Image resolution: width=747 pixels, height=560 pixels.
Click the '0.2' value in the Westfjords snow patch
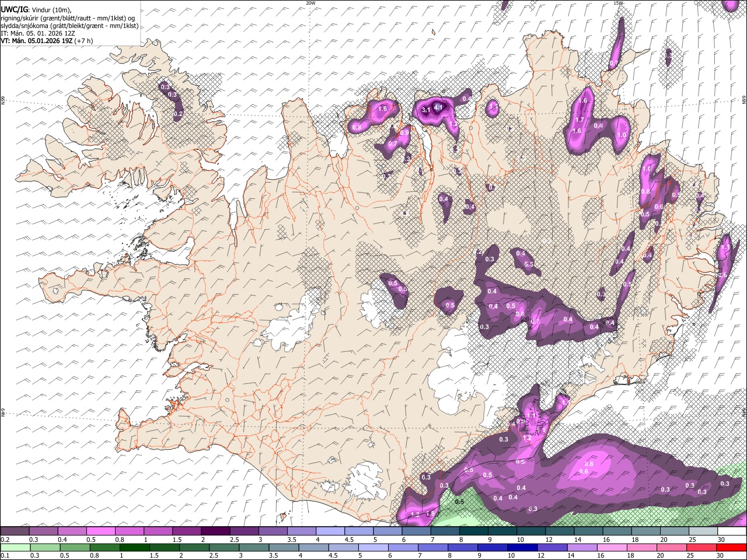click(x=179, y=114)
